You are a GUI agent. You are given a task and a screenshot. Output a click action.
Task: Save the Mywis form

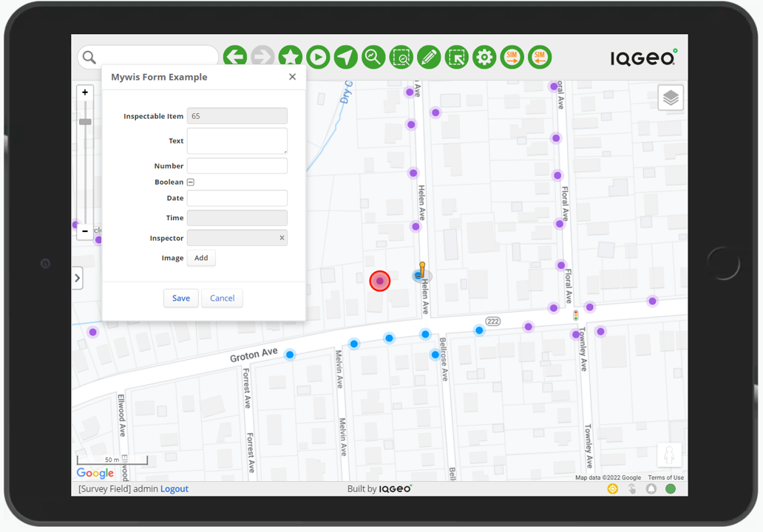point(181,299)
